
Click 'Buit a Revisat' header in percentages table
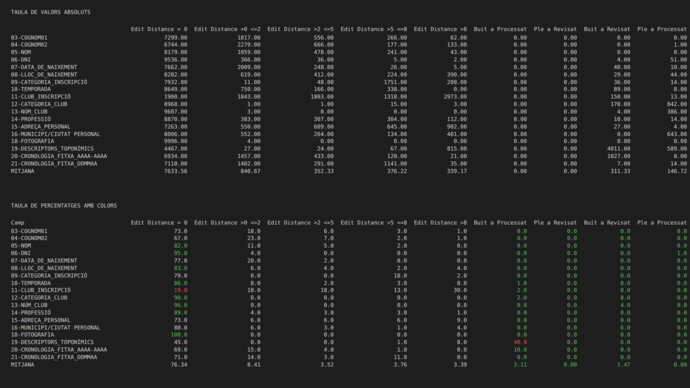pyautogui.click(x=607, y=223)
